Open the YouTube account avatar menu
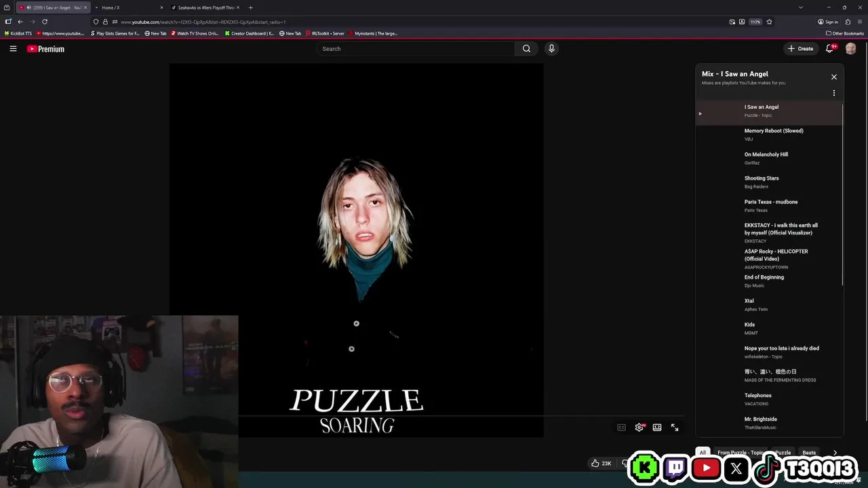The image size is (868, 488). click(850, 49)
